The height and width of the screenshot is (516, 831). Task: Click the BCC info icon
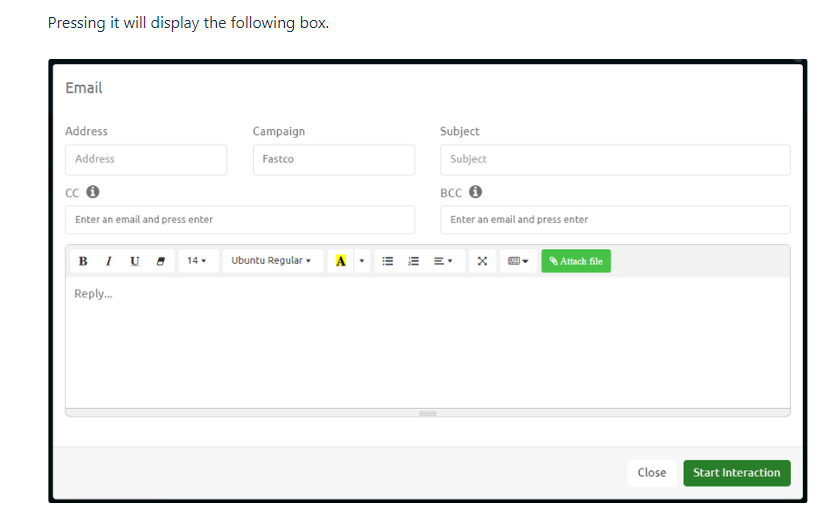pyautogui.click(x=476, y=192)
